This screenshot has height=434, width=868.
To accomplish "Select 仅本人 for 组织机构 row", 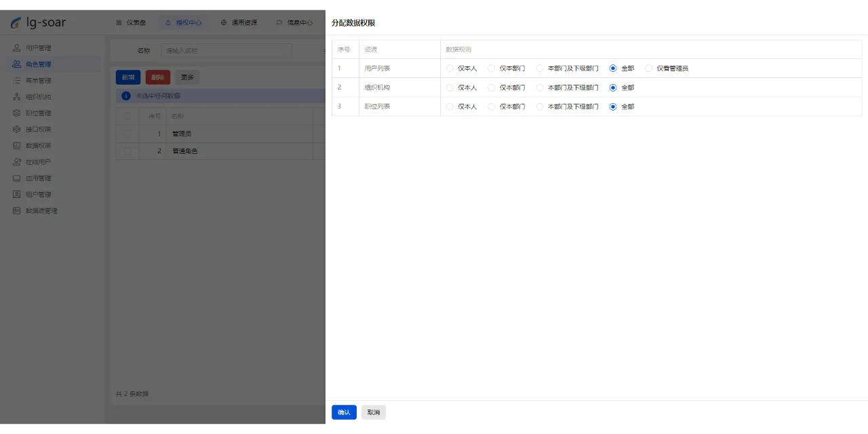I will coord(450,87).
